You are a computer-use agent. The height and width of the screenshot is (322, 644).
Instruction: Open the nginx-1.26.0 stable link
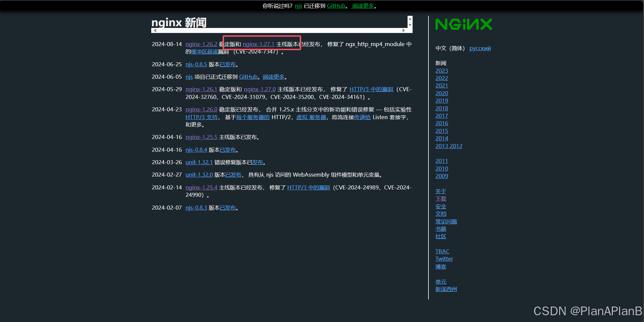[x=201, y=110]
